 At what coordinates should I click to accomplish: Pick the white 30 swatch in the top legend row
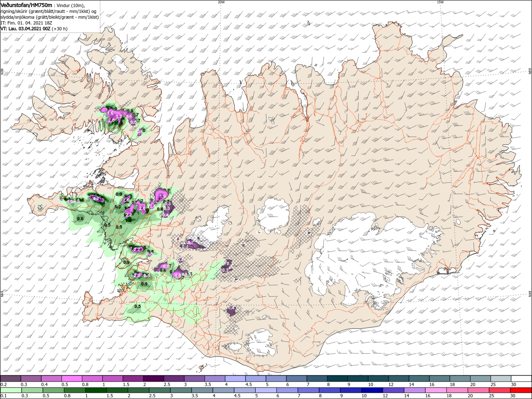(x=521, y=379)
